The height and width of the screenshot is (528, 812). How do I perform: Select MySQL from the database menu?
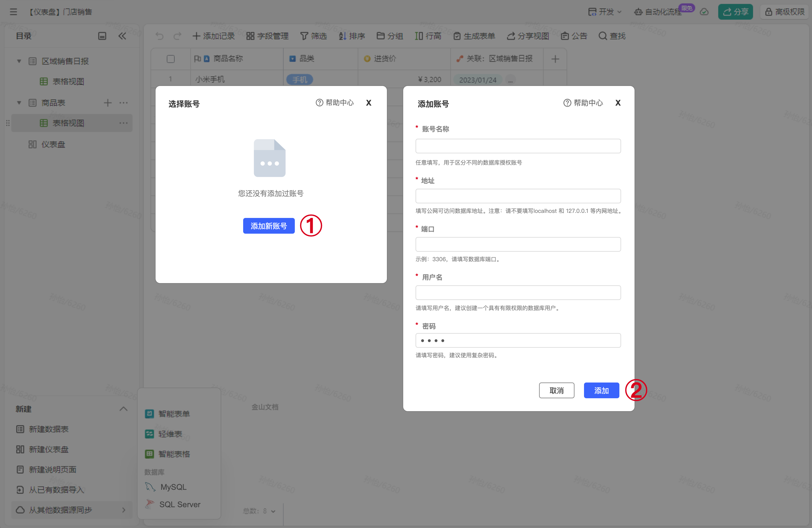click(173, 487)
